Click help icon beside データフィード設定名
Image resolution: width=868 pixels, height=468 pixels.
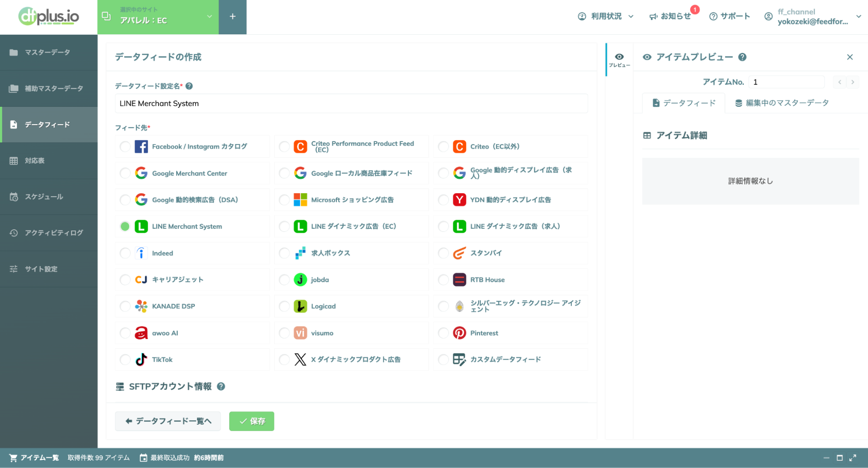(x=189, y=86)
